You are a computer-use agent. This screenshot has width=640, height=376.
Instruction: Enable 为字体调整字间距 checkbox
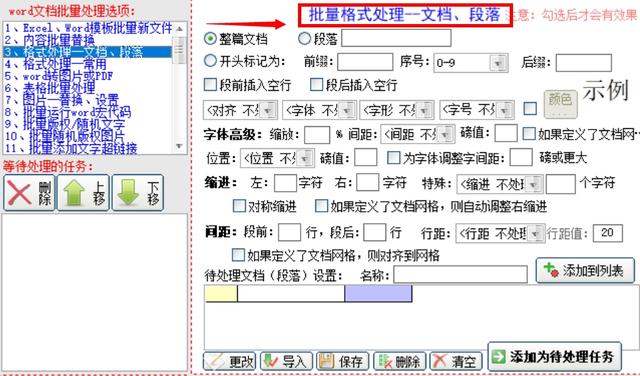point(393,158)
